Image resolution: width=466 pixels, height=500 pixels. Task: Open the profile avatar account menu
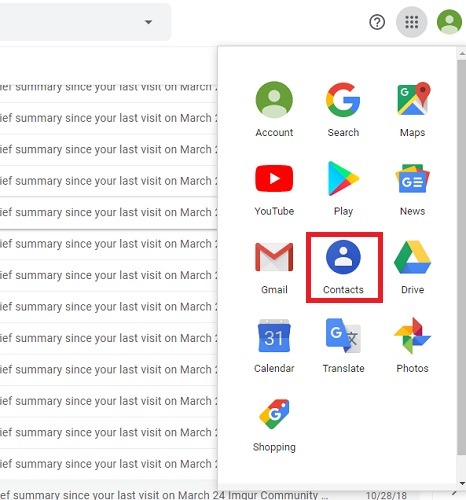(449, 22)
